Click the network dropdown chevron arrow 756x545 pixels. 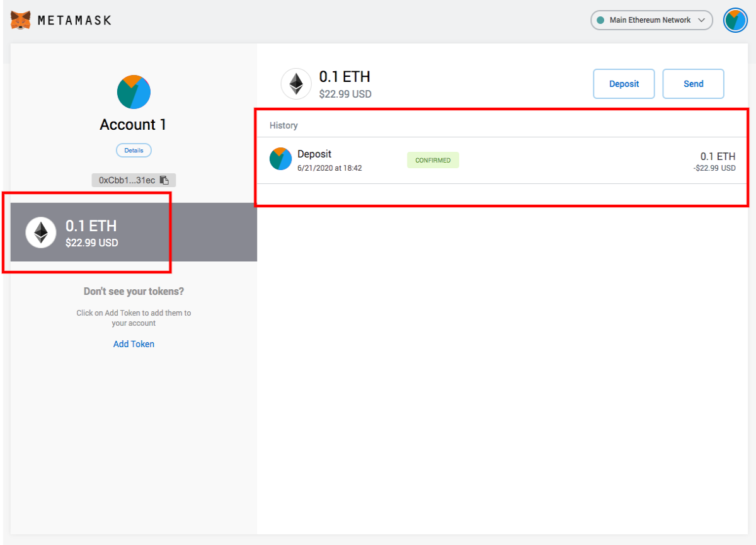pos(701,20)
